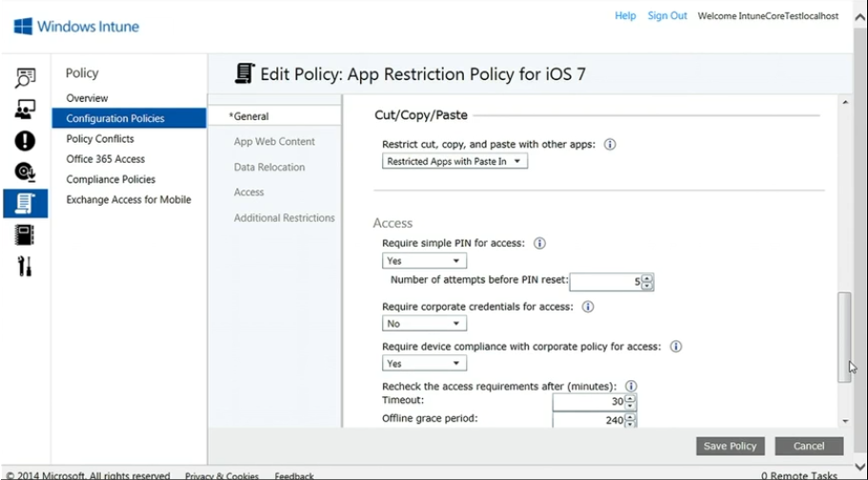
Task: Open the Reports notebook icon
Action: pos(26,234)
